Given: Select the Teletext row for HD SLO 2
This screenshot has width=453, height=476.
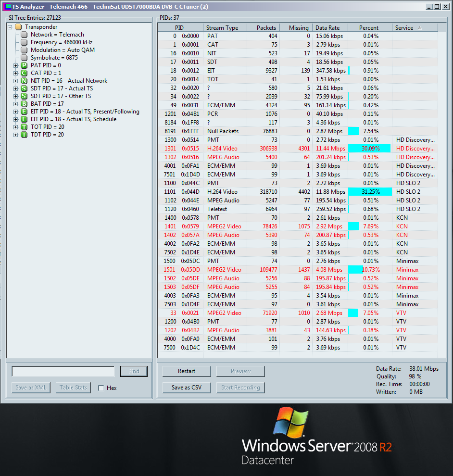Looking at the screenshot, I should pos(298,209).
